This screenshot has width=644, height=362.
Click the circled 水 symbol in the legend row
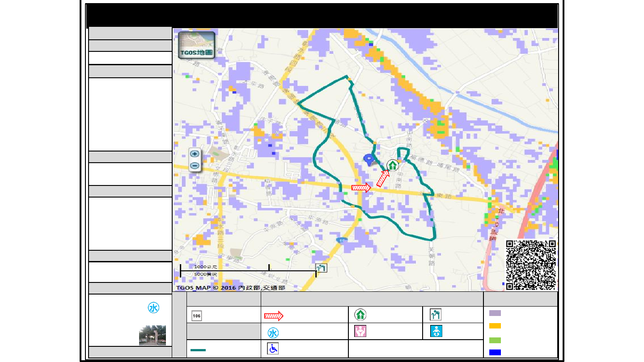pos(273,333)
